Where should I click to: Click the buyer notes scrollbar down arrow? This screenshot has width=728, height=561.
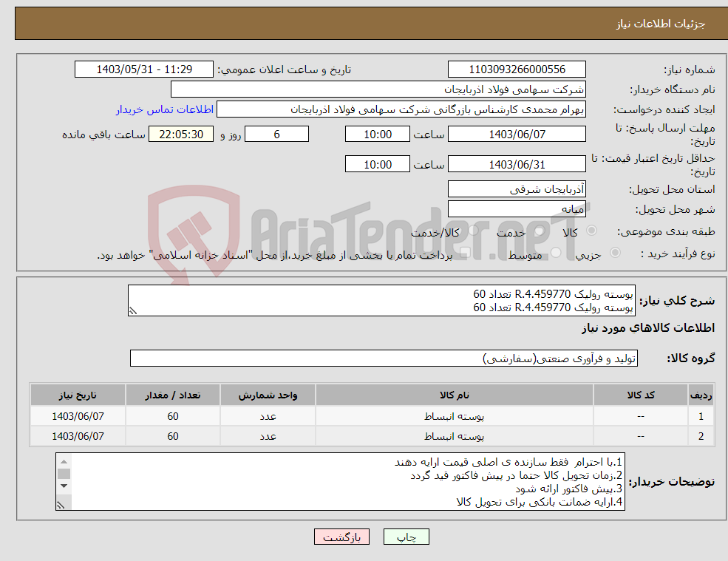tap(64, 486)
